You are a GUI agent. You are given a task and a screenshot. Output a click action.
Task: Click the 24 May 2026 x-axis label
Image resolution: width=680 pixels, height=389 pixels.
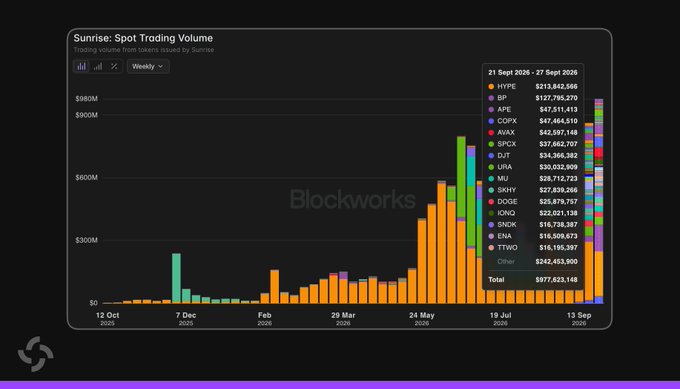coord(422,318)
